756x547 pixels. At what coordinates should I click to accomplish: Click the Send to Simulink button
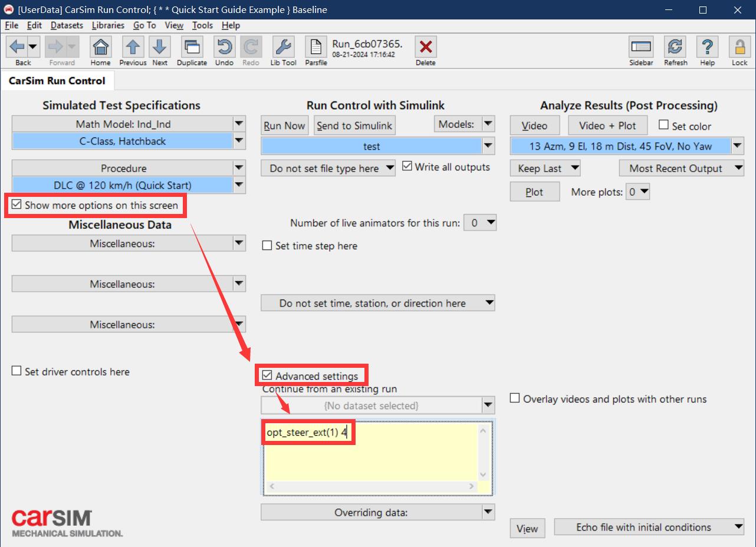tap(354, 125)
